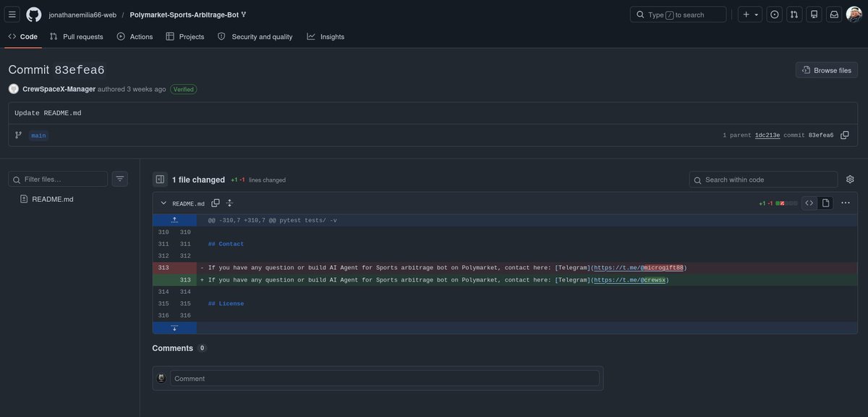Open CrewSpaceX-Manager author profile link
The image size is (868, 417).
point(59,89)
